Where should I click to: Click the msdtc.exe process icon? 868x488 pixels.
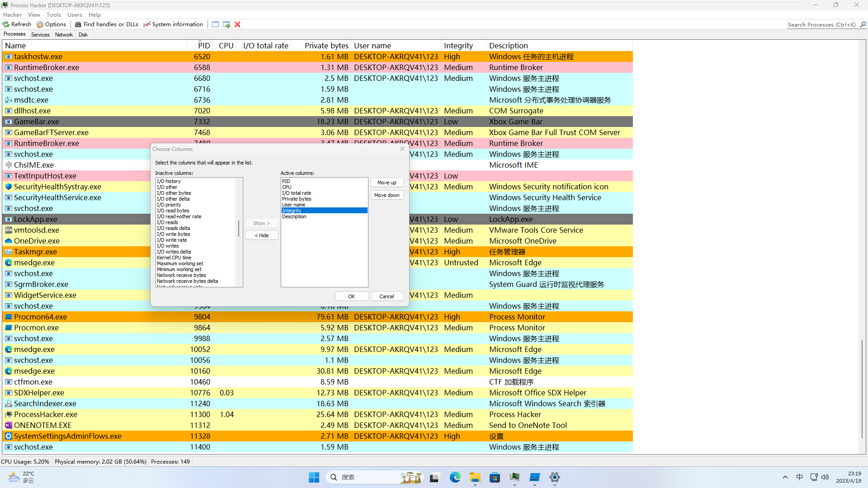coord(8,100)
